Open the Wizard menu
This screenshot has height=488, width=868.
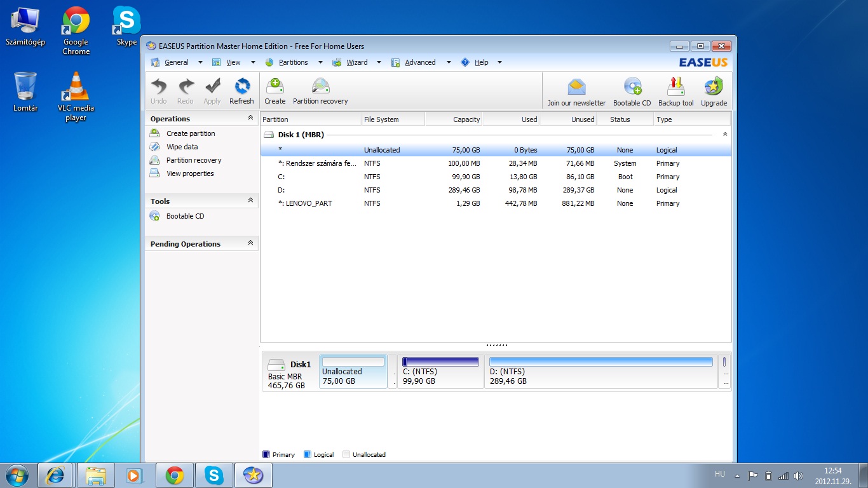(356, 62)
